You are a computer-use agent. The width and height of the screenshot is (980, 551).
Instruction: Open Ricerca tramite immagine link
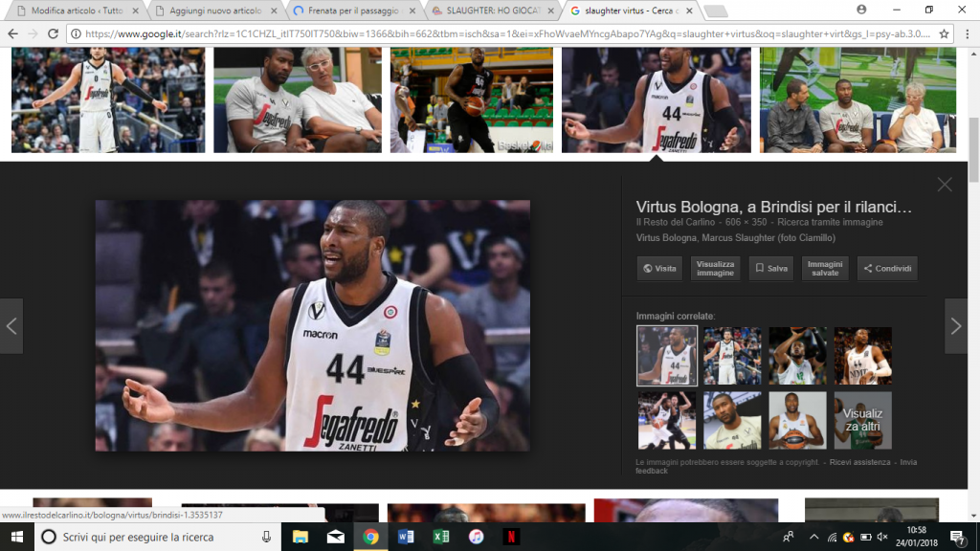830,222
